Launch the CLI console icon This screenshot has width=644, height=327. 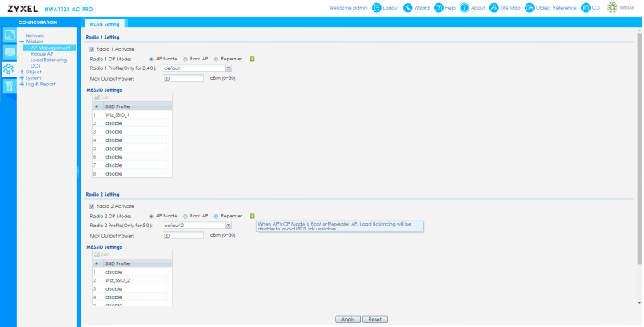(x=586, y=8)
